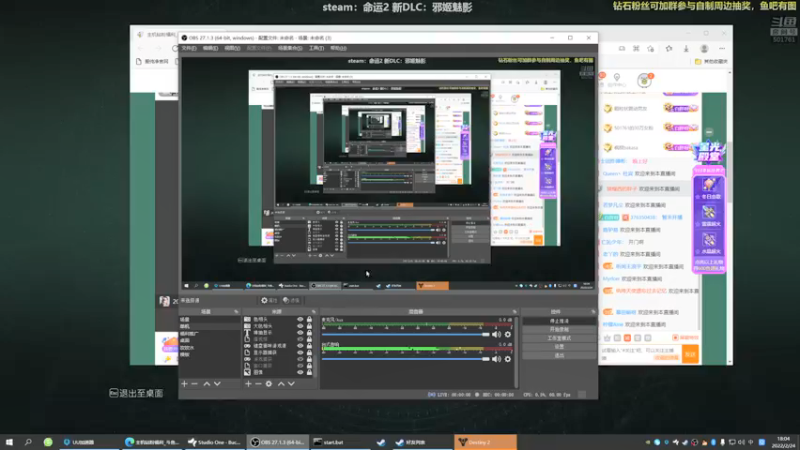The height and width of the screenshot is (450, 800).
Task: Adjust the second mixer volume slider
Action: [x=405, y=359]
